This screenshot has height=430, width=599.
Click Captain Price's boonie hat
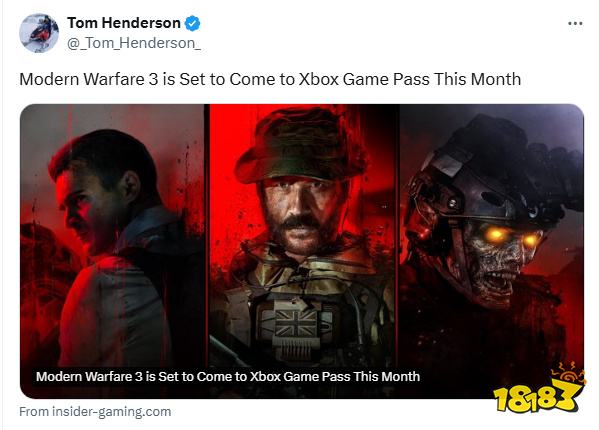(302, 147)
